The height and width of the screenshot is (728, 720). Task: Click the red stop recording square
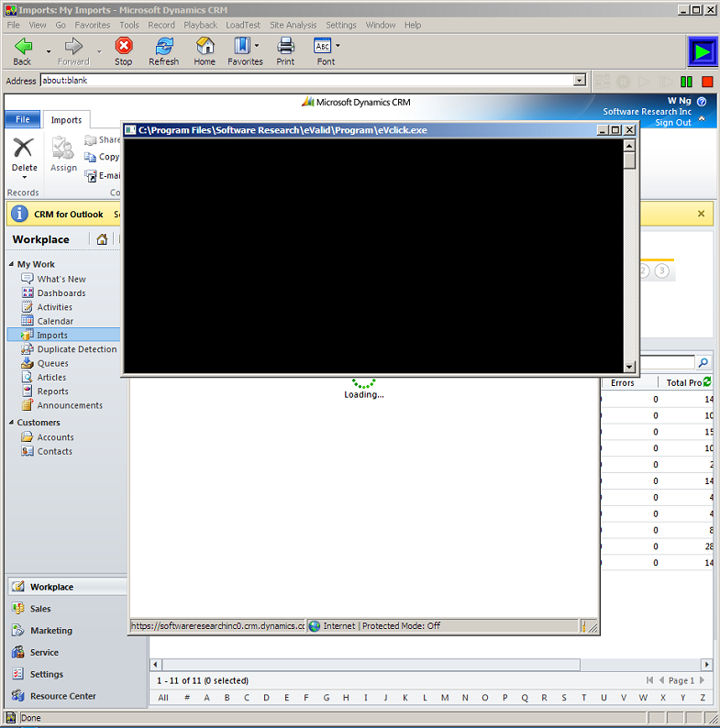(707, 83)
